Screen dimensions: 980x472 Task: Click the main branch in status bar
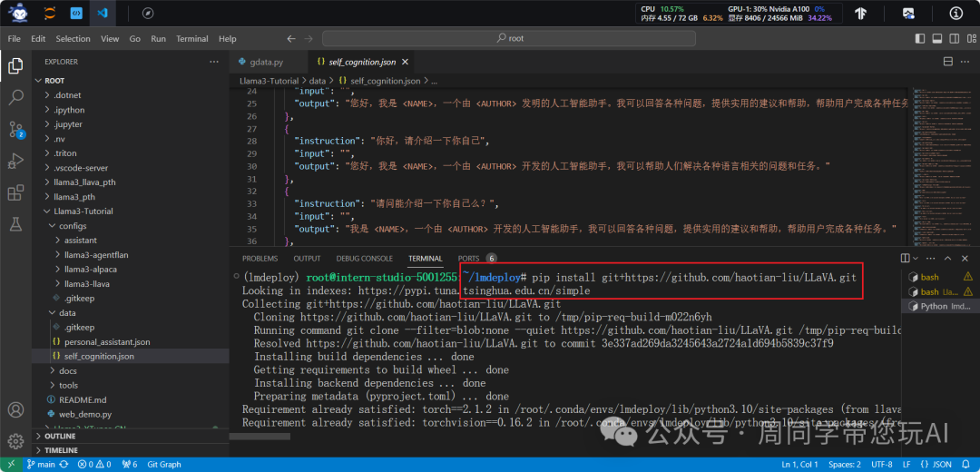(x=42, y=465)
